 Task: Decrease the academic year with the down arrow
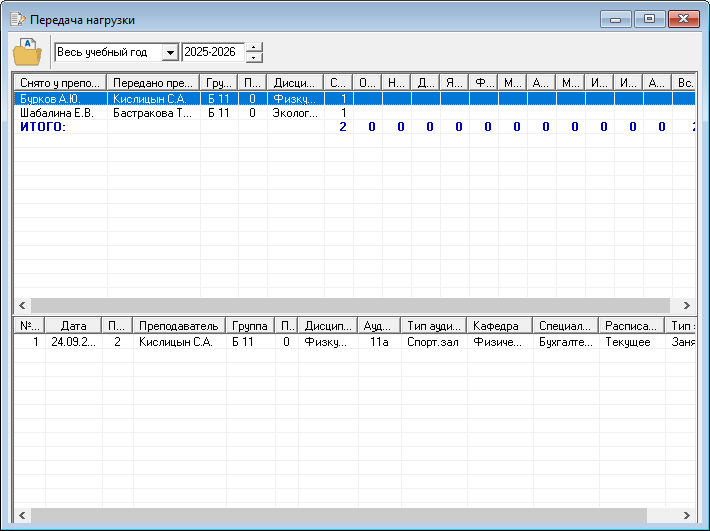pyautogui.click(x=255, y=58)
